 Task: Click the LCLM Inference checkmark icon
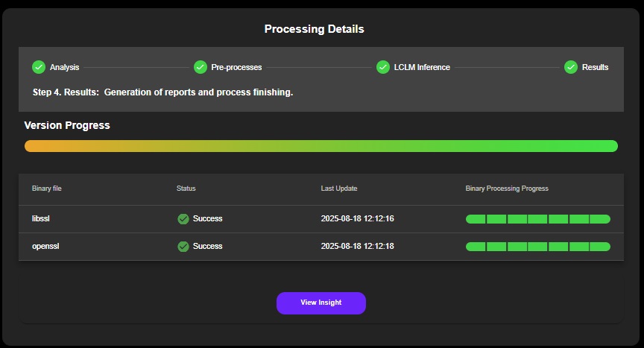pos(383,67)
